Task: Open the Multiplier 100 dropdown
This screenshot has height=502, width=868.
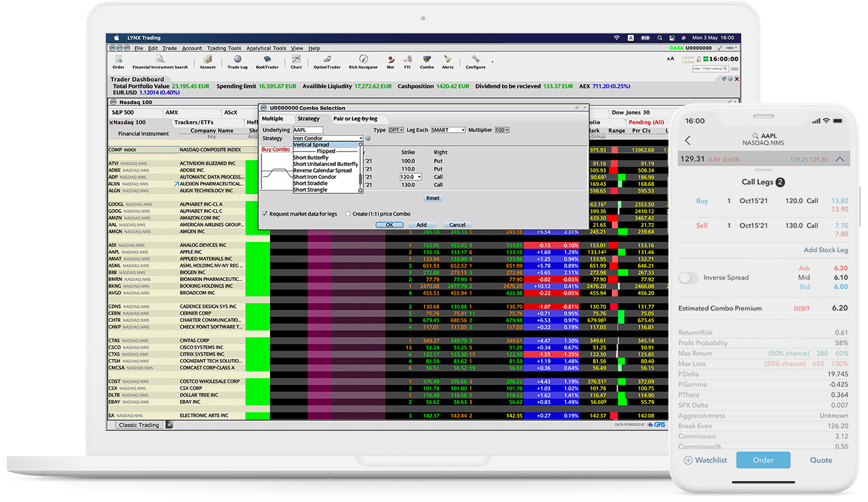Action: pyautogui.click(x=502, y=130)
